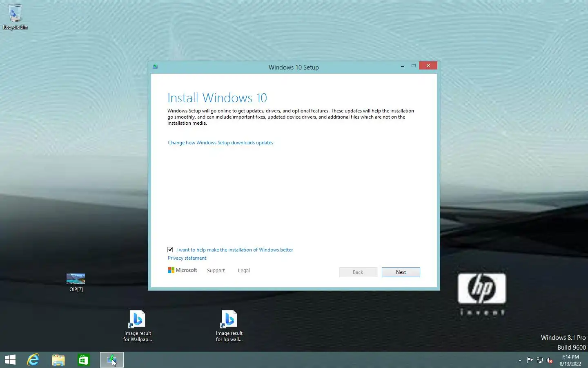Click the Support link in setup footer
Image resolution: width=588 pixels, height=368 pixels.
coord(216,271)
